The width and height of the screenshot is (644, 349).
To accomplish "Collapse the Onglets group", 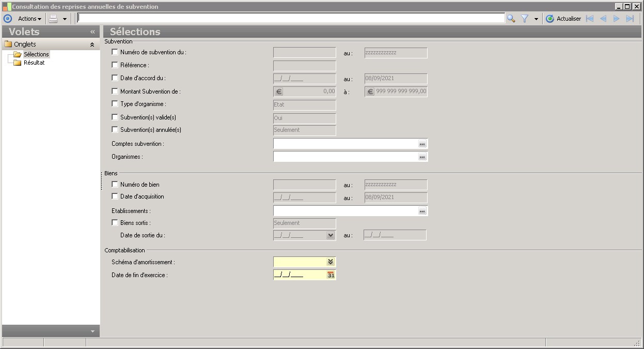I will 92,44.
